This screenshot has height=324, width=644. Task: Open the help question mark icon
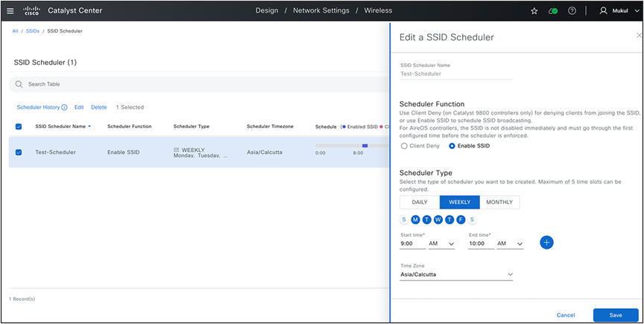[x=572, y=11]
